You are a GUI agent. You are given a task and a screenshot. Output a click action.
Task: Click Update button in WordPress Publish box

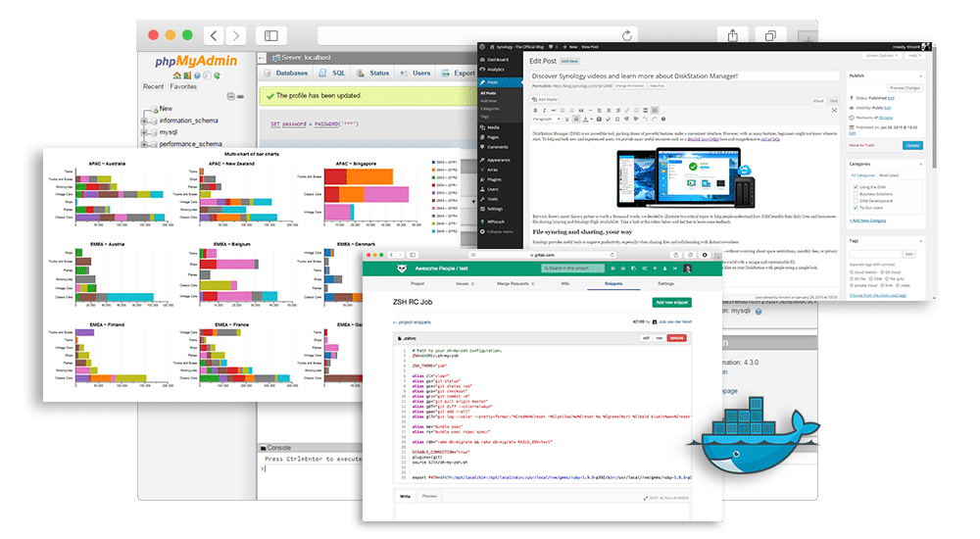pos(912,145)
